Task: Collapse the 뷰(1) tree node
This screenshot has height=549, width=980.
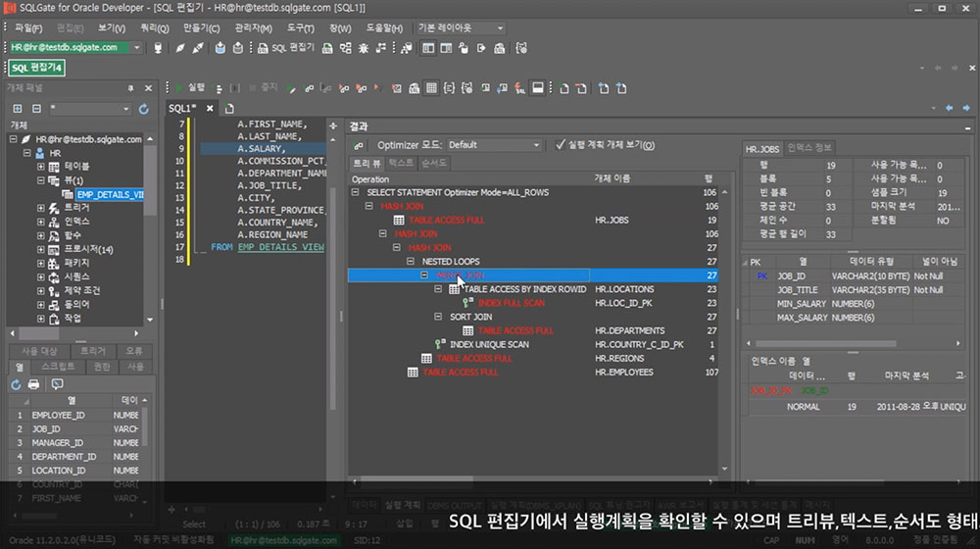Action: point(40,180)
